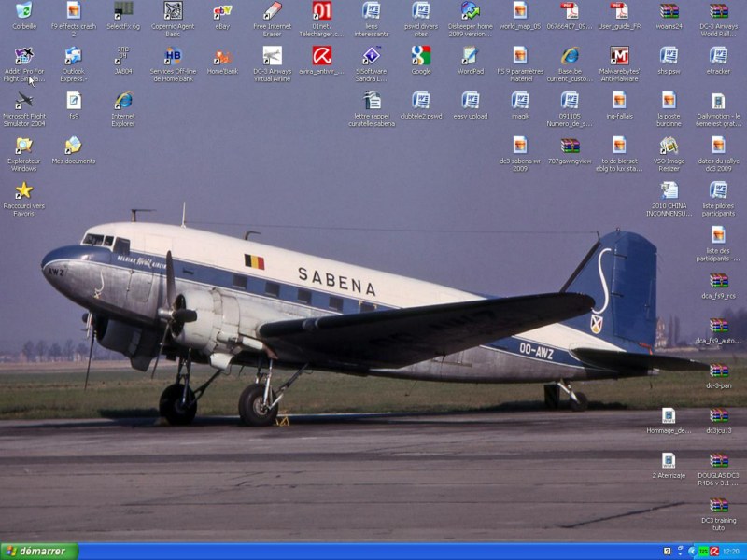Open Explorateur Windows shortcut
The width and height of the screenshot is (747, 560).
click(x=24, y=146)
